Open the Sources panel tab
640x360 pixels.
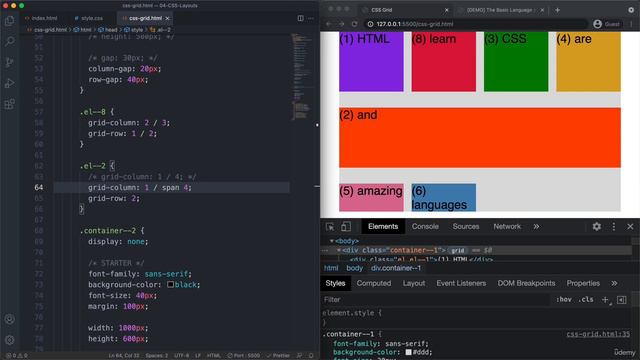pos(466,227)
